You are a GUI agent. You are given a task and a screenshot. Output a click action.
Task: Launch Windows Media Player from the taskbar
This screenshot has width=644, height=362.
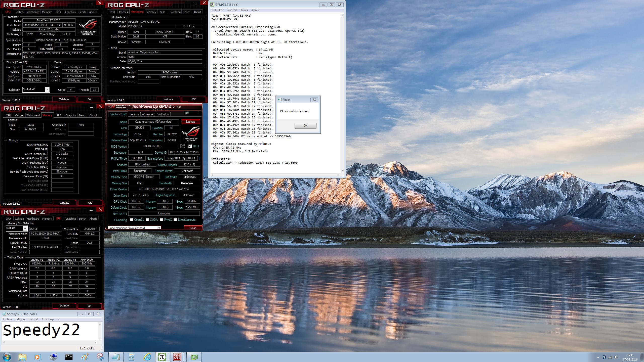(37, 357)
